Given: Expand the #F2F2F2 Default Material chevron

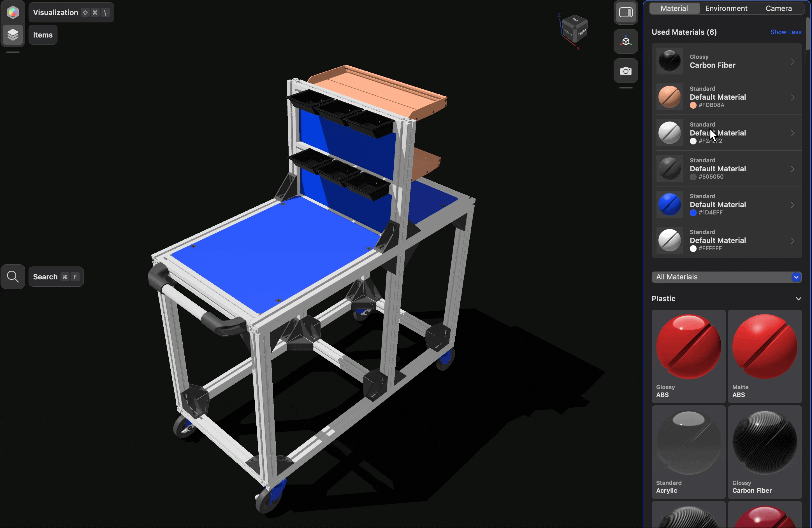Looking at the screenshot, I should 793,133.
